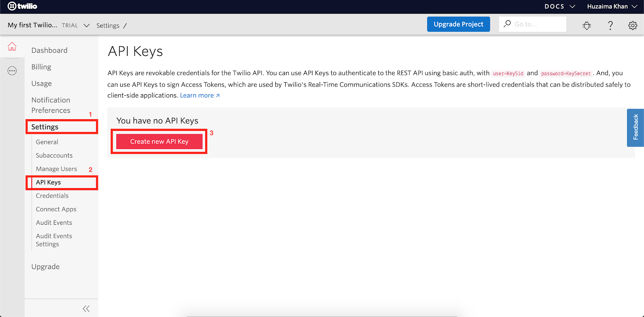Click Create new API Key button
Image resolution: width=644 pixels, height=317 pixels.
159,141
